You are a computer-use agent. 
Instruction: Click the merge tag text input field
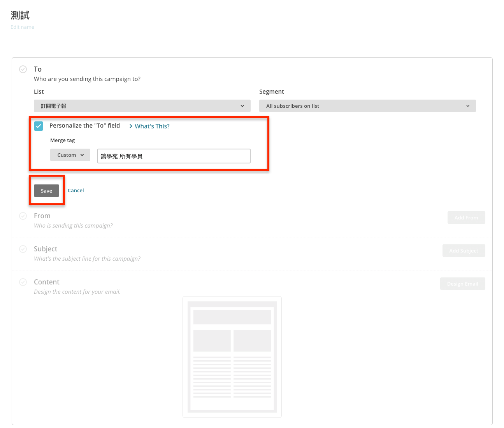point(174,156)
